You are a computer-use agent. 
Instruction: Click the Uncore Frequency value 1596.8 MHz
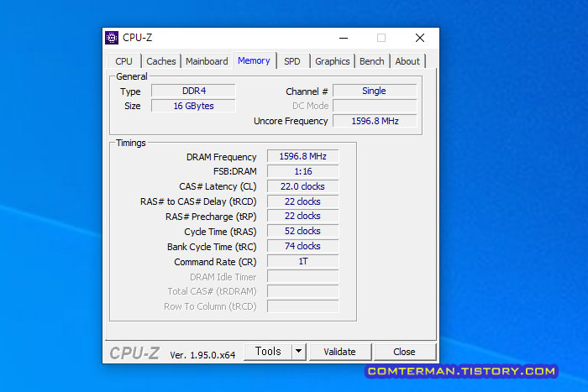pos(375,121)
